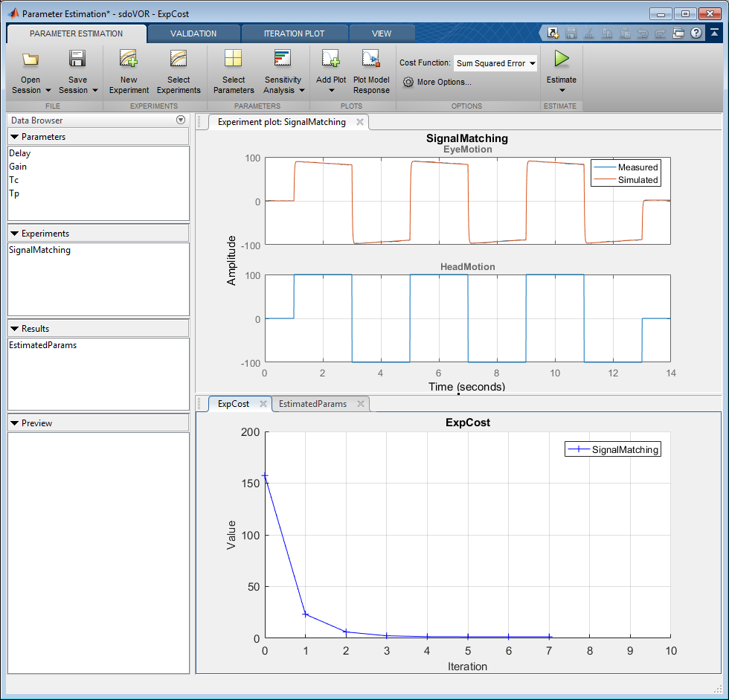Screen dimensions: 729x700
Task: Open the Open Session folder icon
Action: (x=30, y=60)
